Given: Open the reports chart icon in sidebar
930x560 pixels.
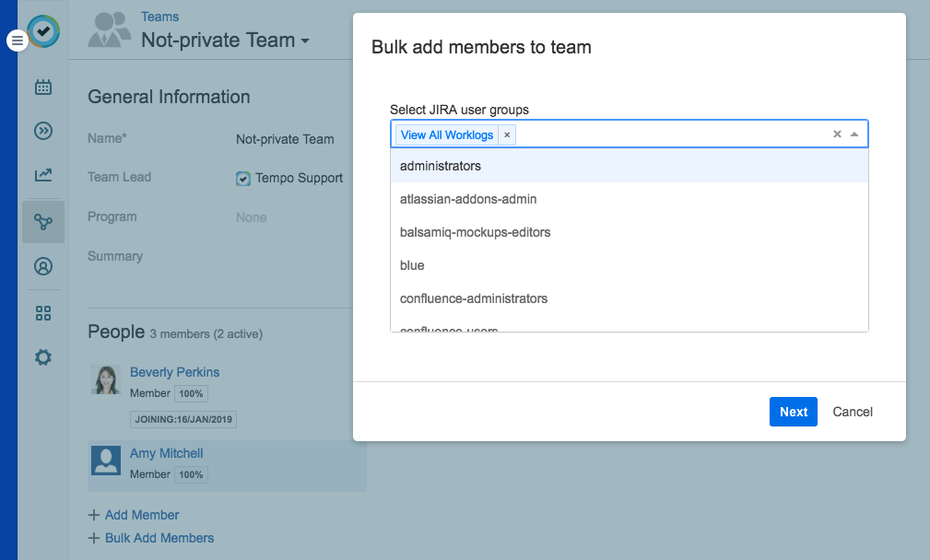Looking at the screenshot, I should [x=42, y=175].
